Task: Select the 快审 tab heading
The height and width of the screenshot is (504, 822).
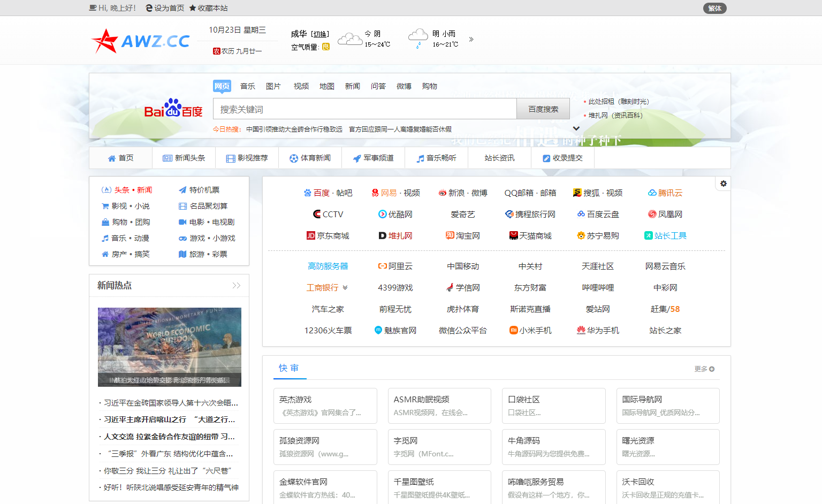Action: (x=289, y=368)
